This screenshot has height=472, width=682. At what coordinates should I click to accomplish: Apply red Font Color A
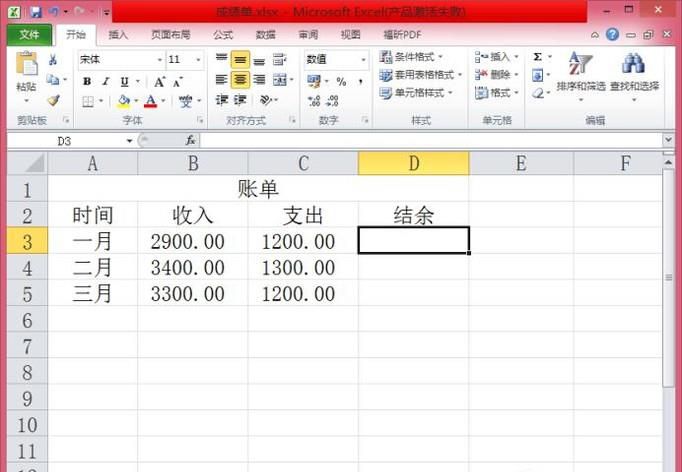150,101
